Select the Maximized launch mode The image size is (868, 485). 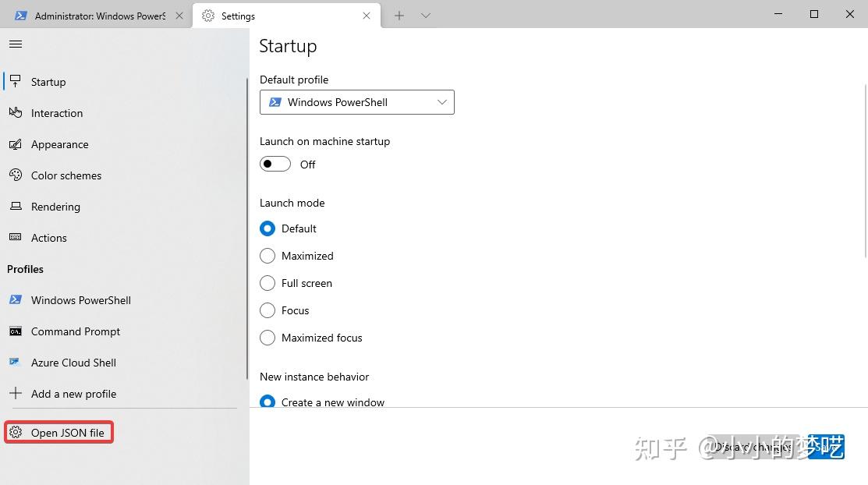point(267,256)
